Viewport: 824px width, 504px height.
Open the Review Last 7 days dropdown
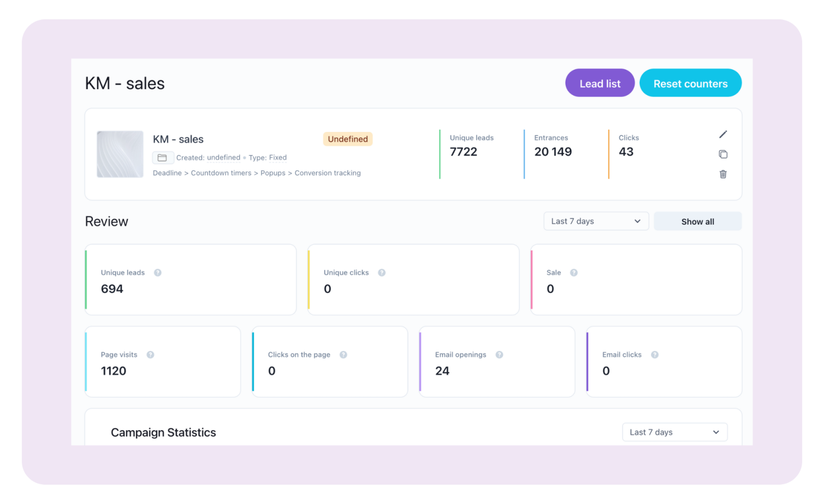point(596,221)
